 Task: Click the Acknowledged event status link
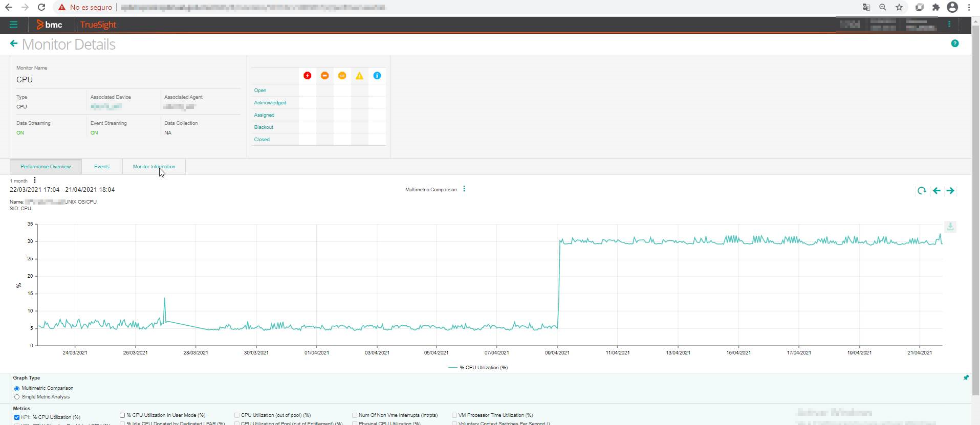tap(270, 103)
